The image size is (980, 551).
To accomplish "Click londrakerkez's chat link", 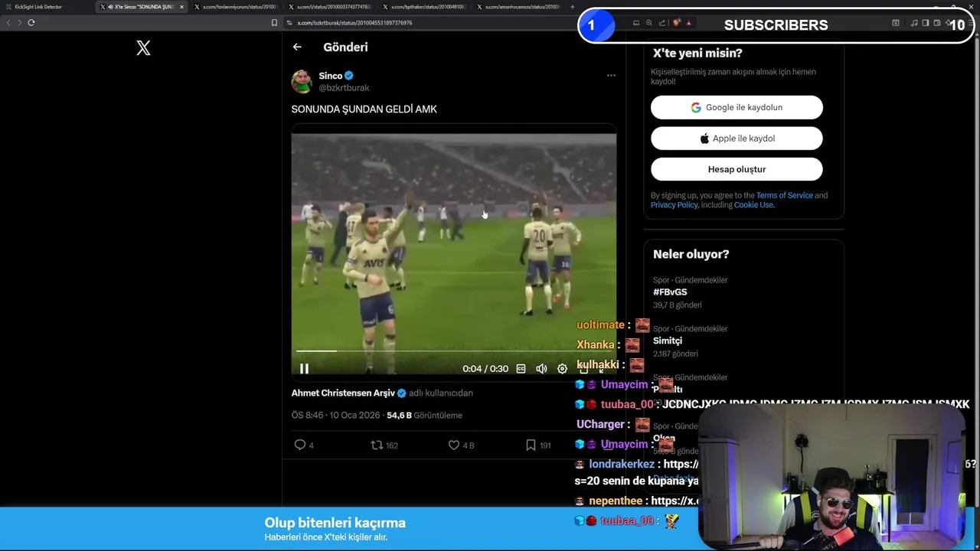I will [x=681, y=464].
